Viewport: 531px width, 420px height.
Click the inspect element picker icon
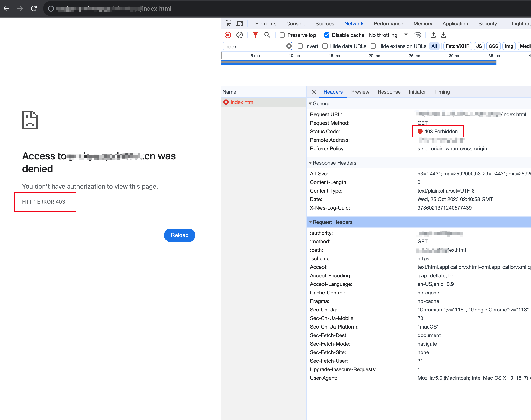[x=228, y=24]
